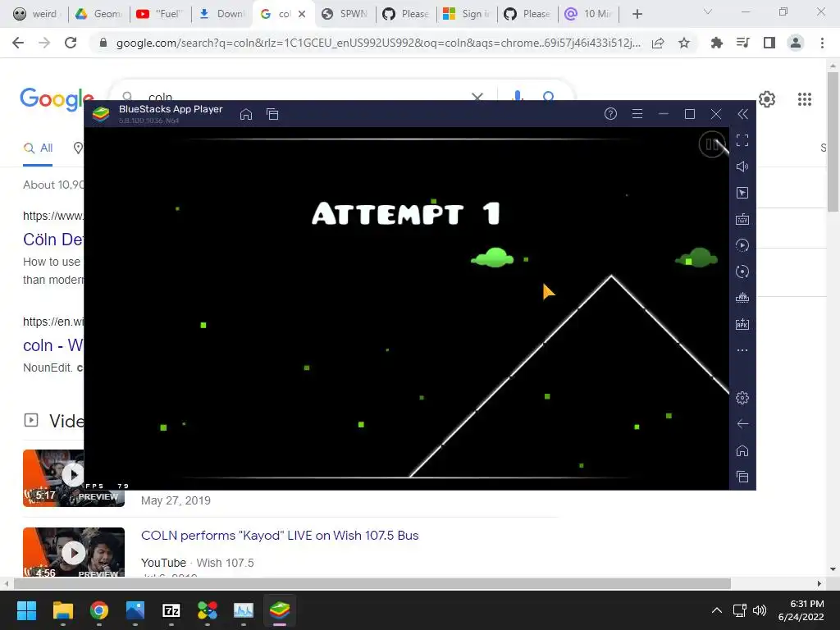Click the home icon in BlueStacks title bar
The image size is (840, 630).
pyautogui.click(x=246, y=114)
